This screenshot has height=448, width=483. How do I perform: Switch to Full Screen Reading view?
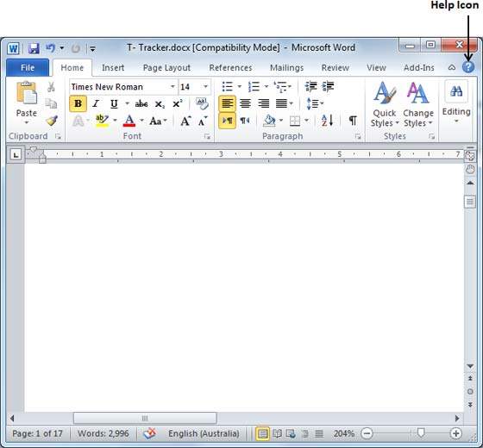[277, 434]
